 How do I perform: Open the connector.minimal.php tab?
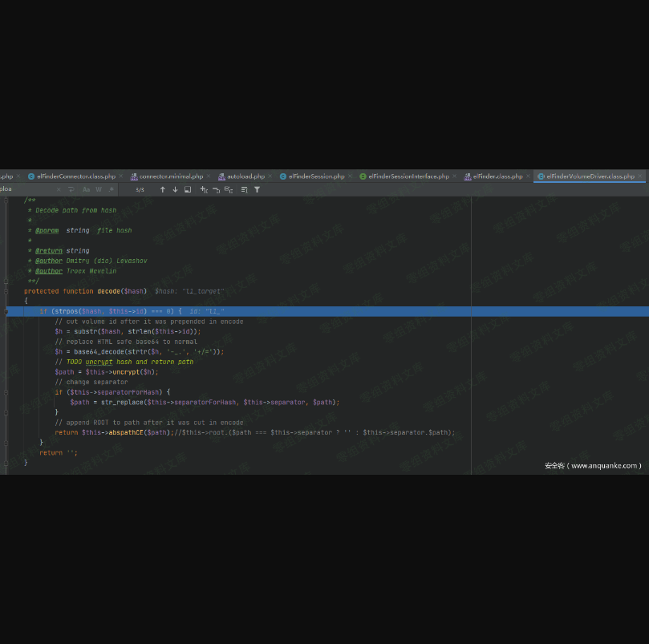171,176
